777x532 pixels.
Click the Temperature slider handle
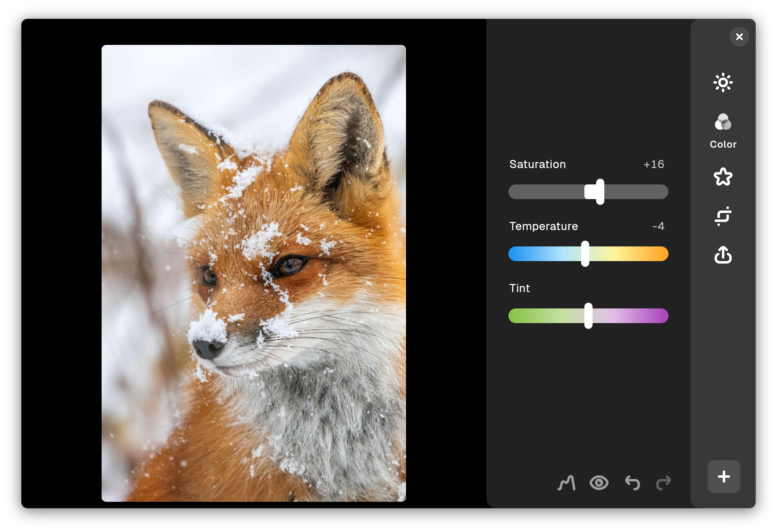pos(585,254)
